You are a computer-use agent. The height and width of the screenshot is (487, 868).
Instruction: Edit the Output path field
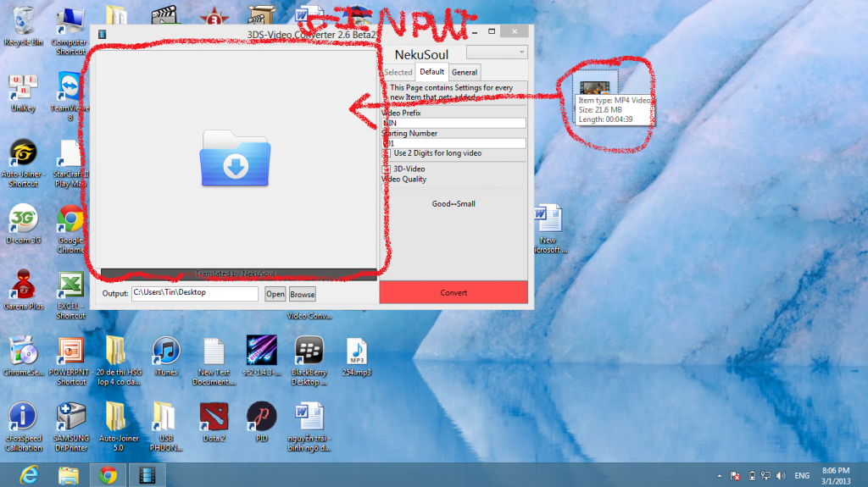(195, 293)
